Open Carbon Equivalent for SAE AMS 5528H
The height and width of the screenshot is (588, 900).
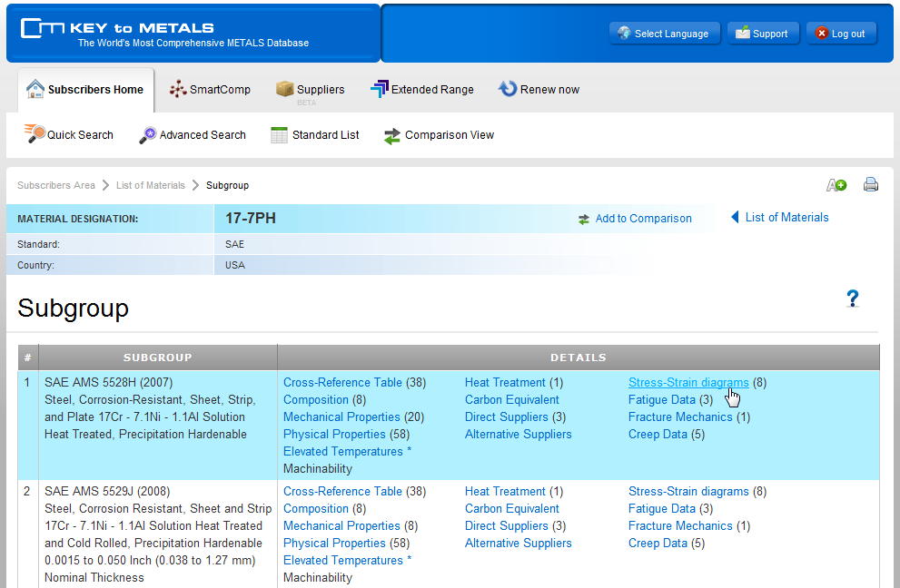pyautogui.click(x=512, y=400)
